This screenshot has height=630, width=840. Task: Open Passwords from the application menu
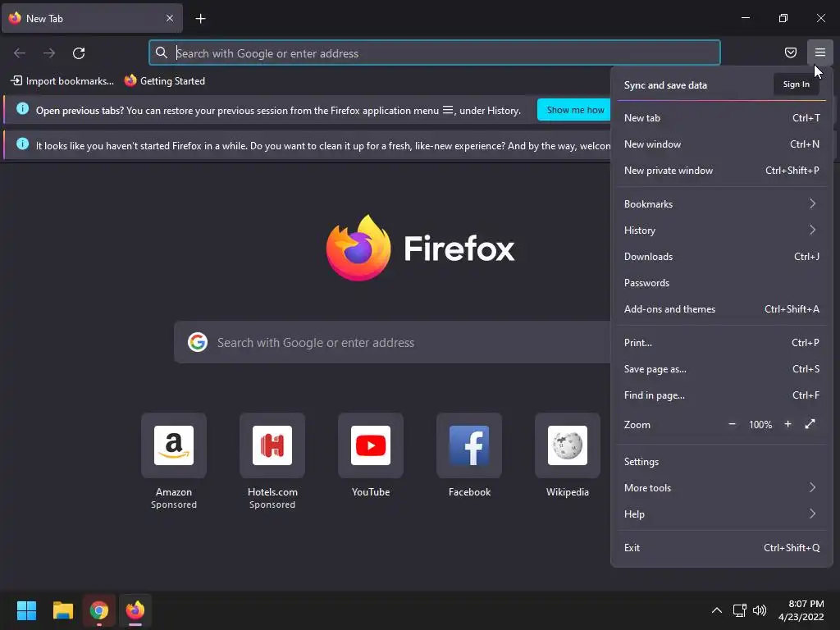[722, 283]
